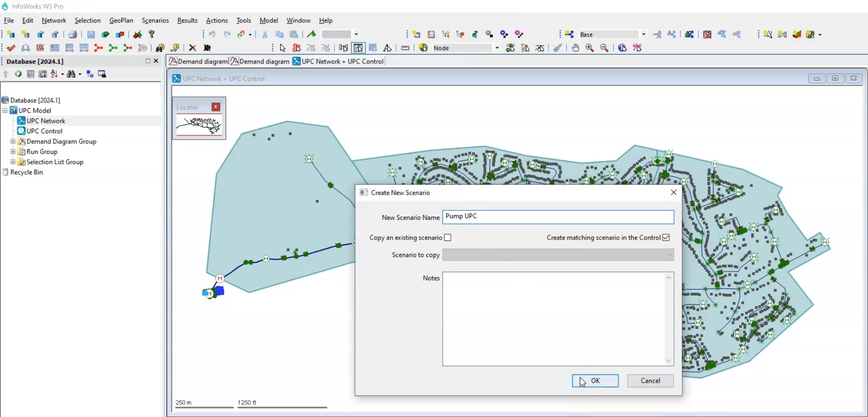
Task: Toggle Copy an existing scenario checkbox
Action: (x=447, y=237)
